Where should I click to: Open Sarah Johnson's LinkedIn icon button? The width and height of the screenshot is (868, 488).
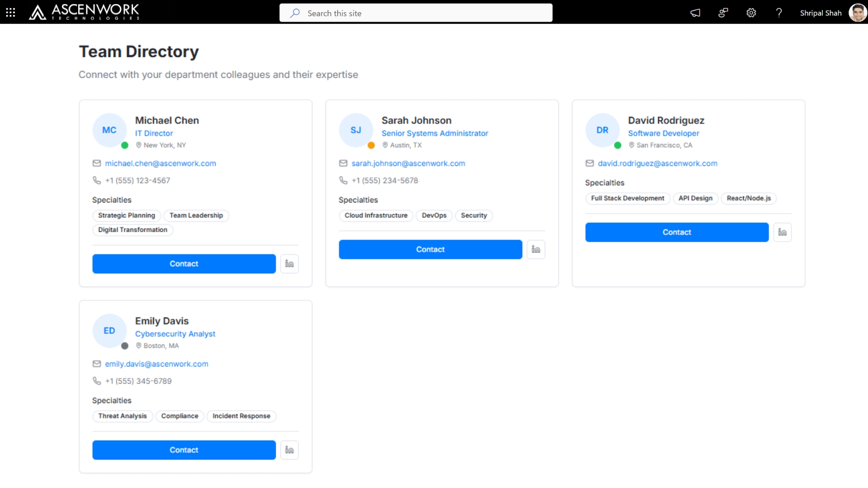point(536,249)
